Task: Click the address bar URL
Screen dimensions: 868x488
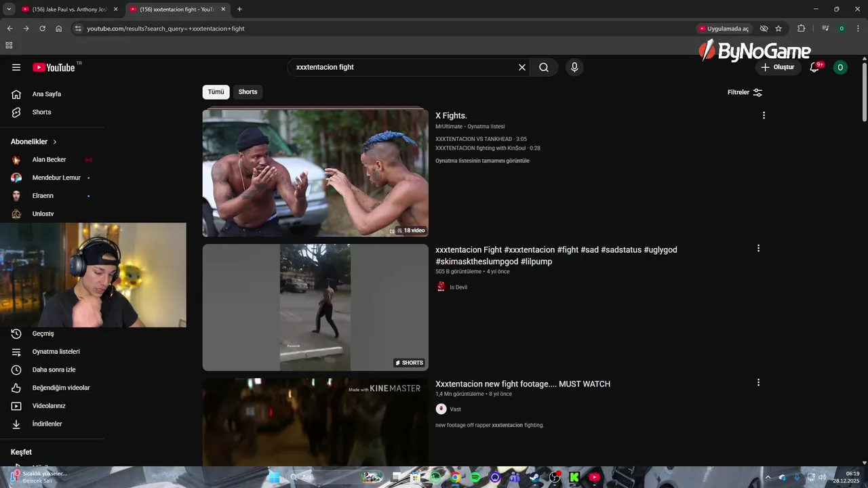Action: point(166,28)
